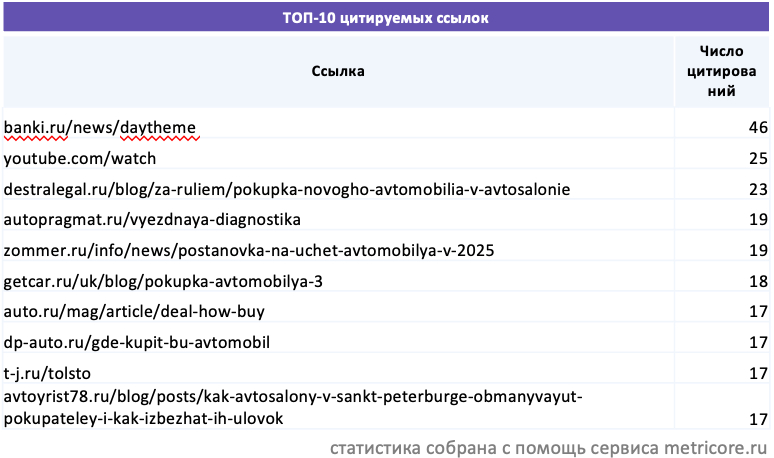Click the avtoyrist78.ru blog posts cell
Image resolution: width=774 pixels, height=458 pixels.
(338, 407)
